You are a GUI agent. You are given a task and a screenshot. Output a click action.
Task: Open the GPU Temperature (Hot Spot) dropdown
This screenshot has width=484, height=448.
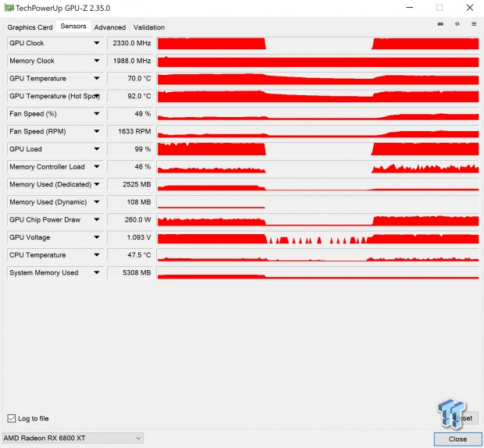coord(97,96)
